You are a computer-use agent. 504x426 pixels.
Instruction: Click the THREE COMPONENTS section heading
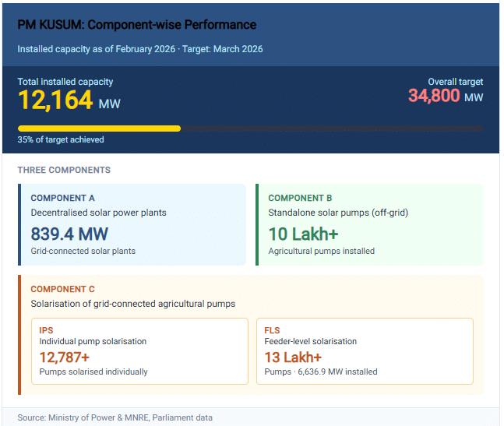tap(64, 170)
